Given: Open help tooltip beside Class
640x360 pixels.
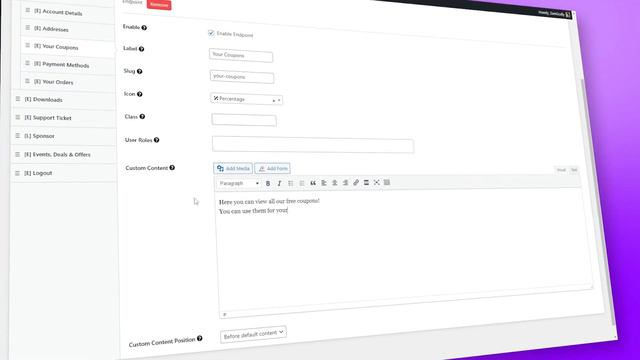Looking at the screenshot, I should click(x=142, y=117).
